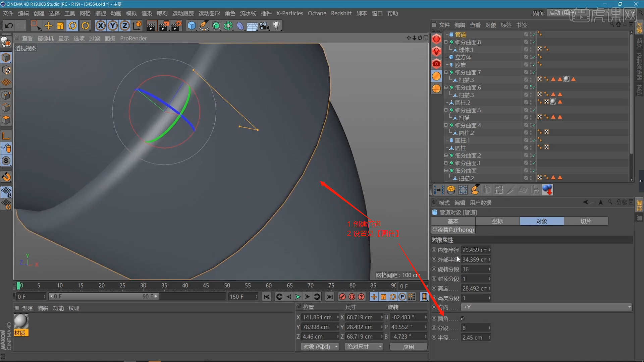Toggle visibility dots for 立方体

(x=531, y=57)
